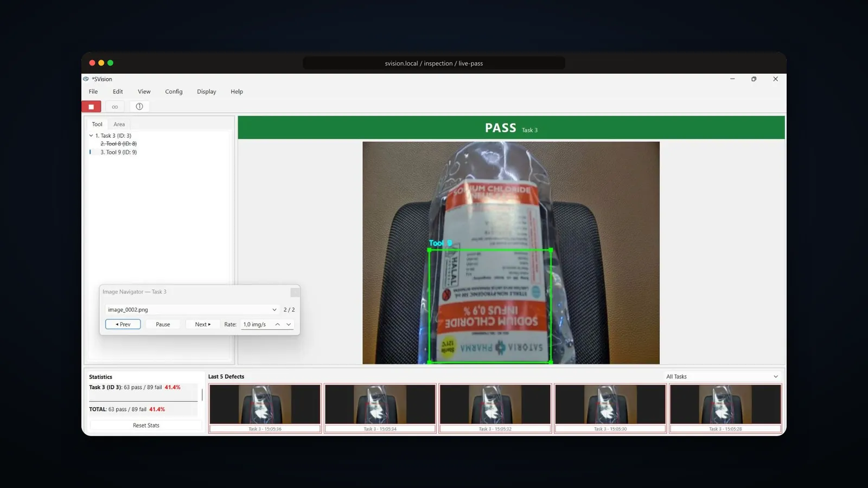Image resolution: width=868 pixels, height=488 pixels.
Task: Open the File menu
Action: pyautogui.click(x=93, y=92)
